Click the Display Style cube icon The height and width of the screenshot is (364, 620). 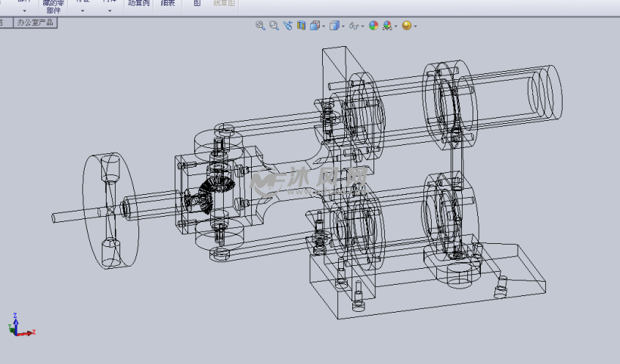[x=334, y=26]
